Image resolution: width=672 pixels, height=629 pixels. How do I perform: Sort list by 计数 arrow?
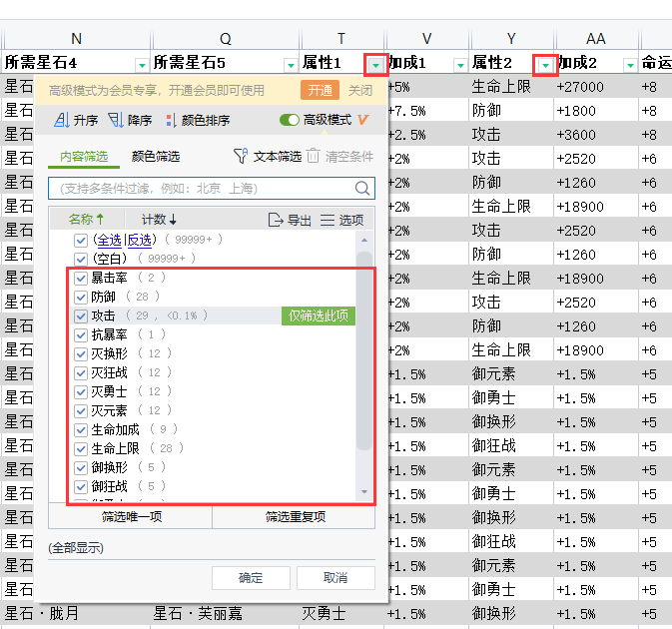click(173, 220)
